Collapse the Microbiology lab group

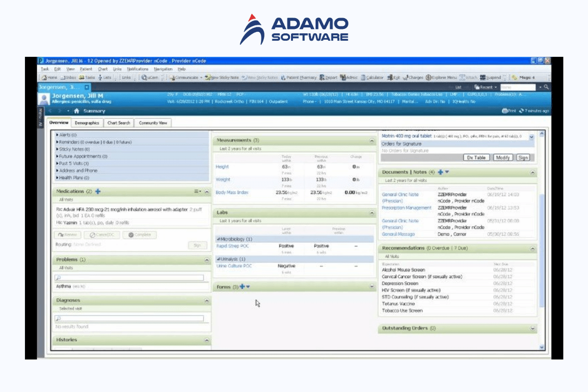[219, 239]
